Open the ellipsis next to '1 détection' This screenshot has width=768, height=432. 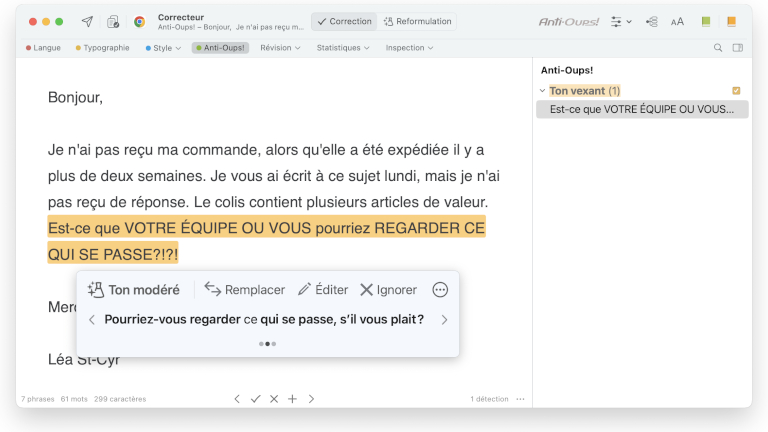520,399
